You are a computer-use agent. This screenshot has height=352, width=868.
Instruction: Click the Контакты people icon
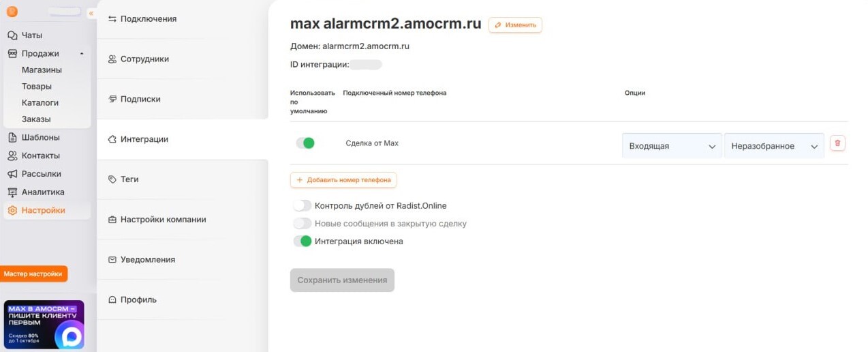(x=12, y=156)
